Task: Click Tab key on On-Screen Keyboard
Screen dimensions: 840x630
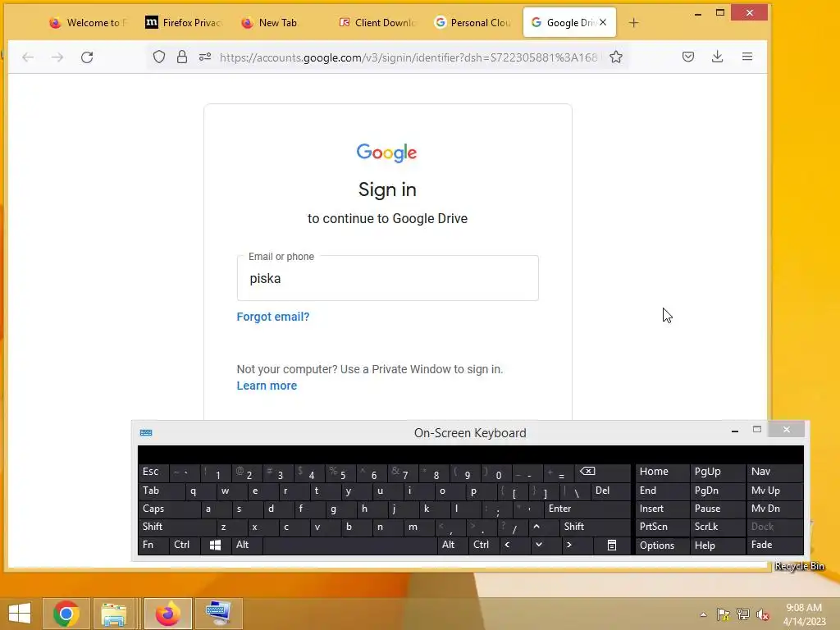Action: pos(162,491)
